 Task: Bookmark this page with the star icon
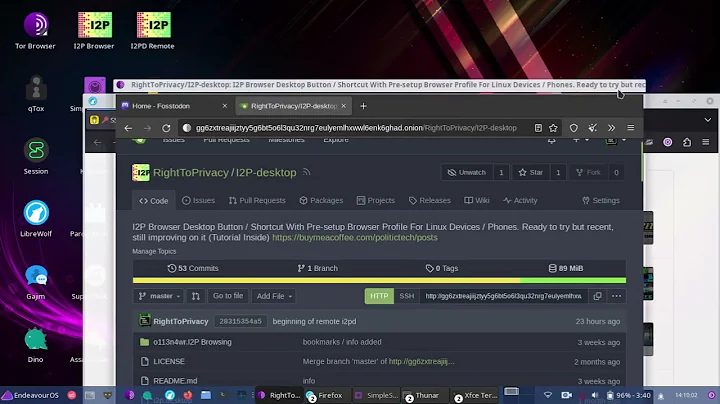pos(553,128)
